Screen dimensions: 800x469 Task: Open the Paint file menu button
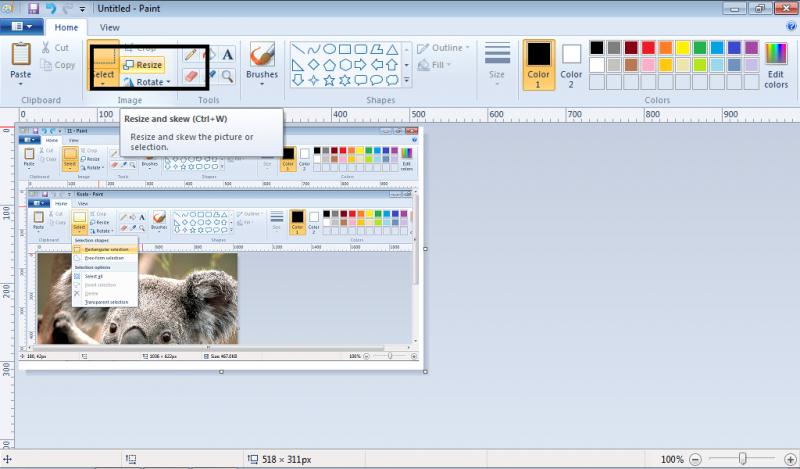(x=21, y=28)
